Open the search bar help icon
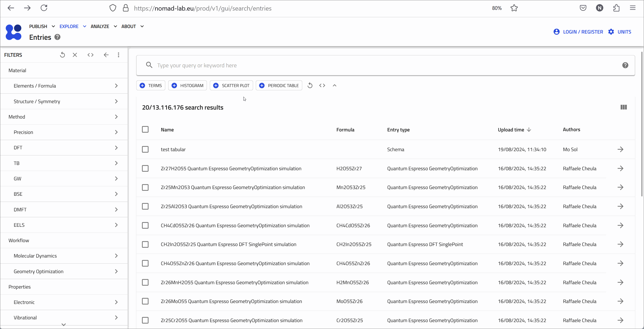 (625, 65)
